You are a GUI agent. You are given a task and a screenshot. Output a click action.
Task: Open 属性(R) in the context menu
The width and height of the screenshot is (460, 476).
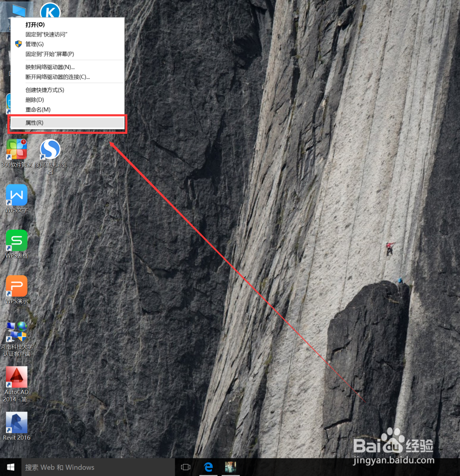(x=68, y=123)
